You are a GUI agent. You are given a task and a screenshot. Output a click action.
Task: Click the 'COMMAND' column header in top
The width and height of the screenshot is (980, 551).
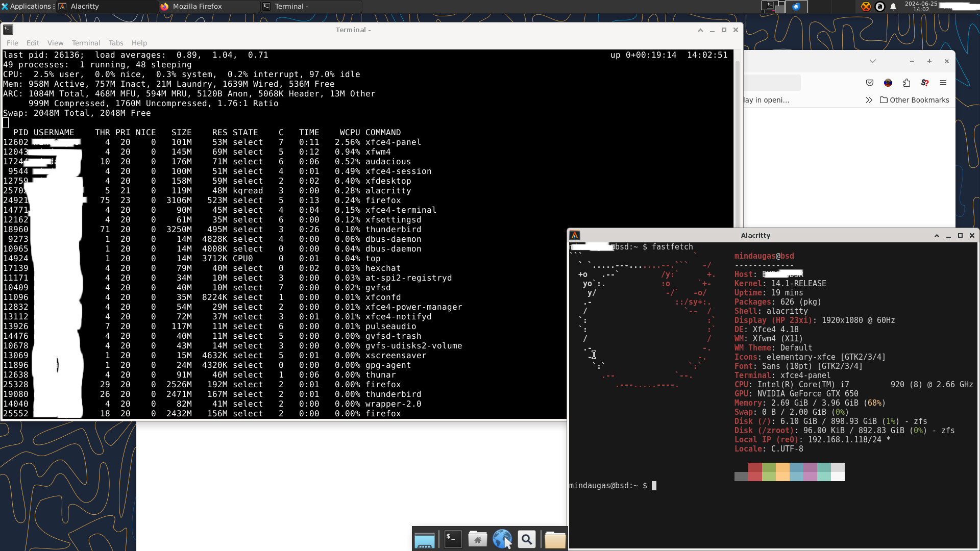pos(383,133)
